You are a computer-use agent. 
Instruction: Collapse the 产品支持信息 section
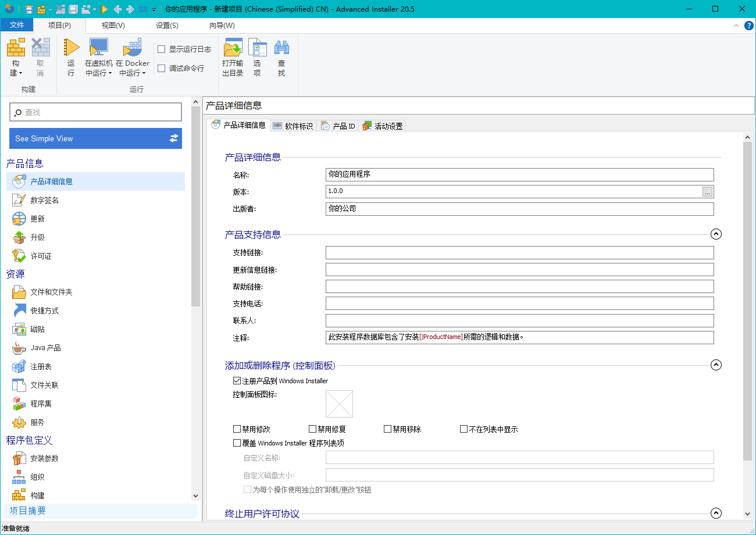[x=716, y=234]
